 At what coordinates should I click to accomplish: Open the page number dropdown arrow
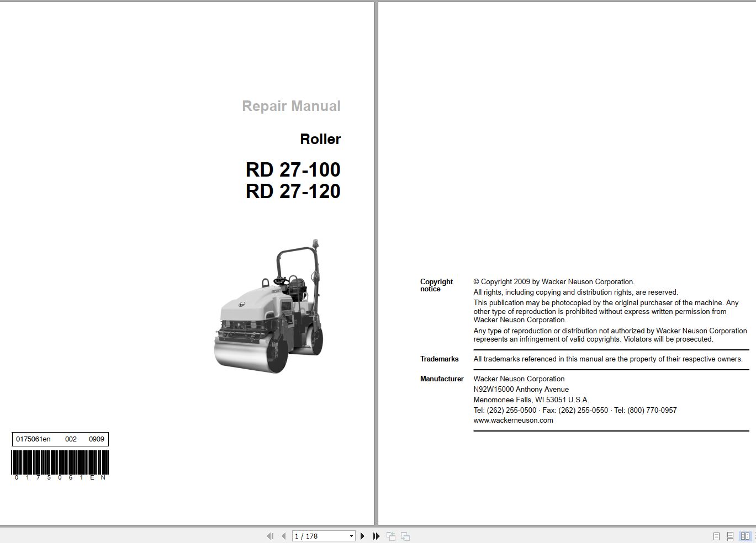coord(351,536)
